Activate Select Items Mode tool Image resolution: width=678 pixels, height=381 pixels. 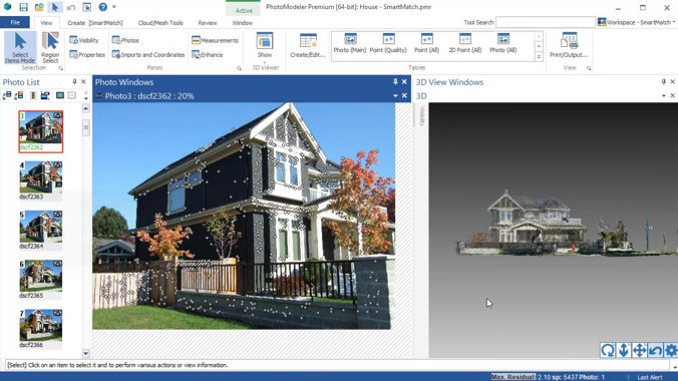point(20,47)
